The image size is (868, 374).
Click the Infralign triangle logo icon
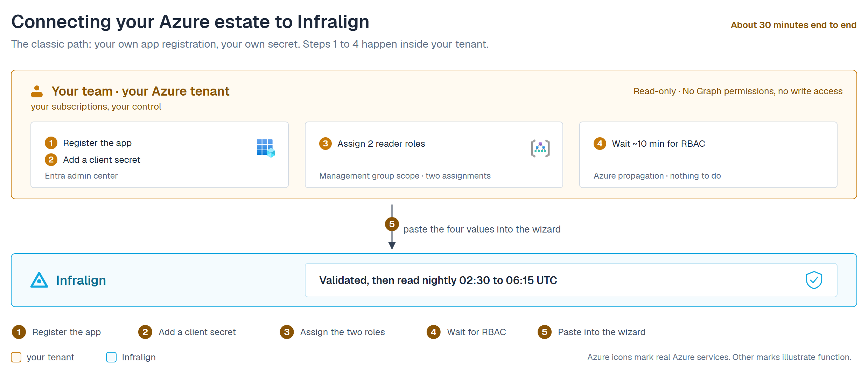coord(39,280)
